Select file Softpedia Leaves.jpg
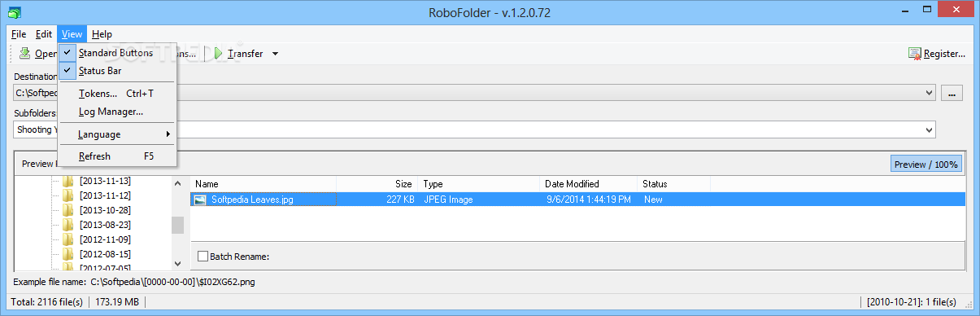980x316 pixels. pos(252,200)
